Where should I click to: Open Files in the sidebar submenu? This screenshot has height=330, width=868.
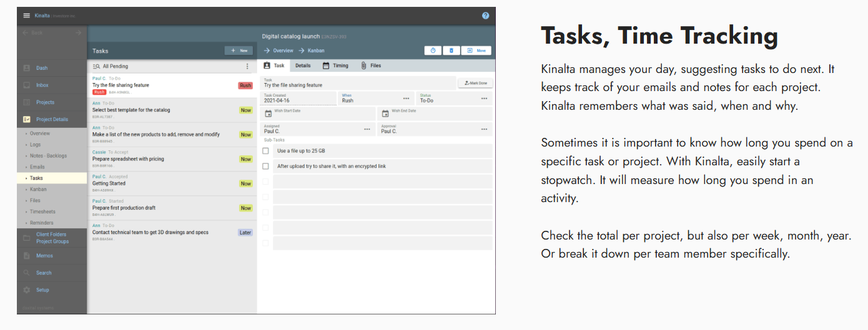[x=35, y=200]
